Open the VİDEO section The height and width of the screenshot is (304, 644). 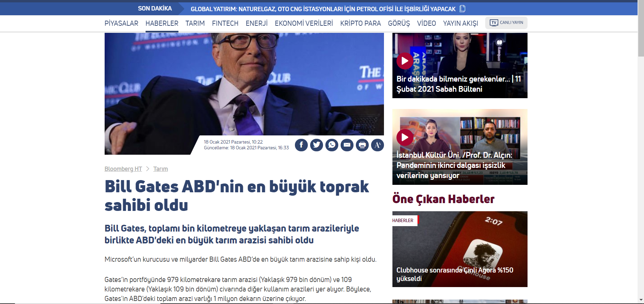pyautogui.click(x=427, y=23)
